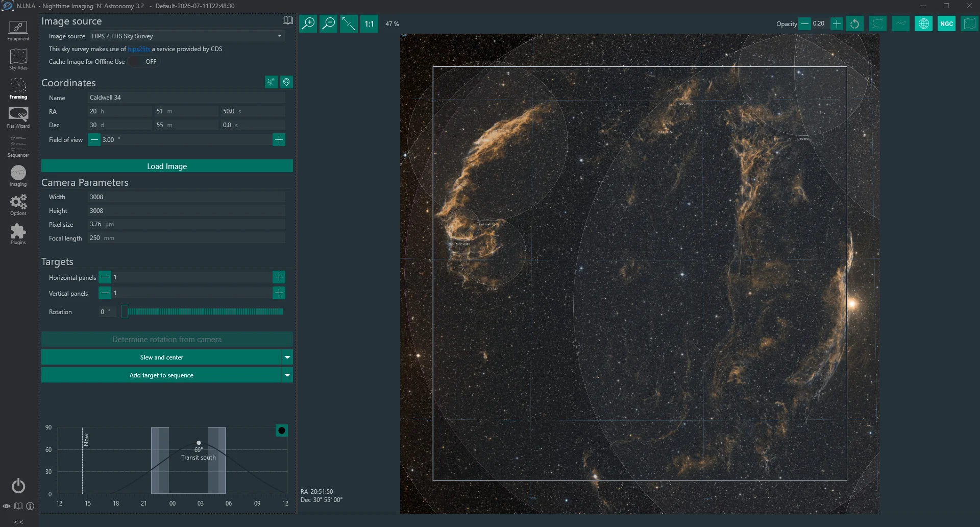
Task: Follow the hips2fits link
Action: [139, 49]
